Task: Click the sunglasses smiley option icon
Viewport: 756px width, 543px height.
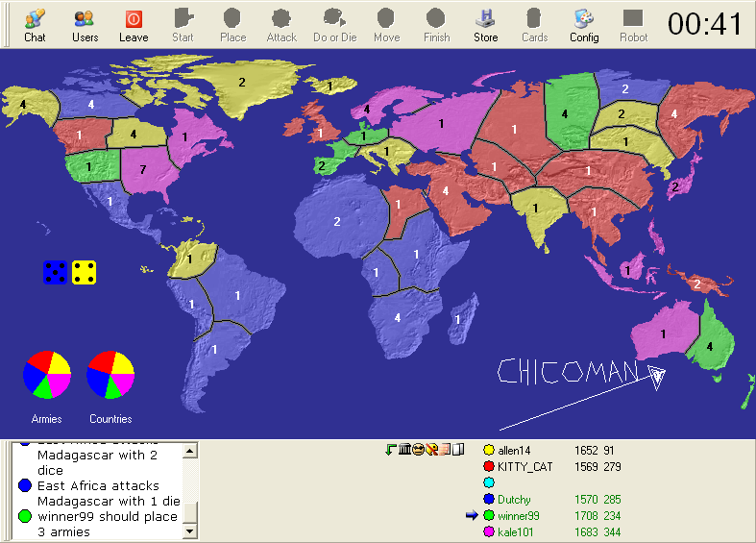Action: (418, 450)
